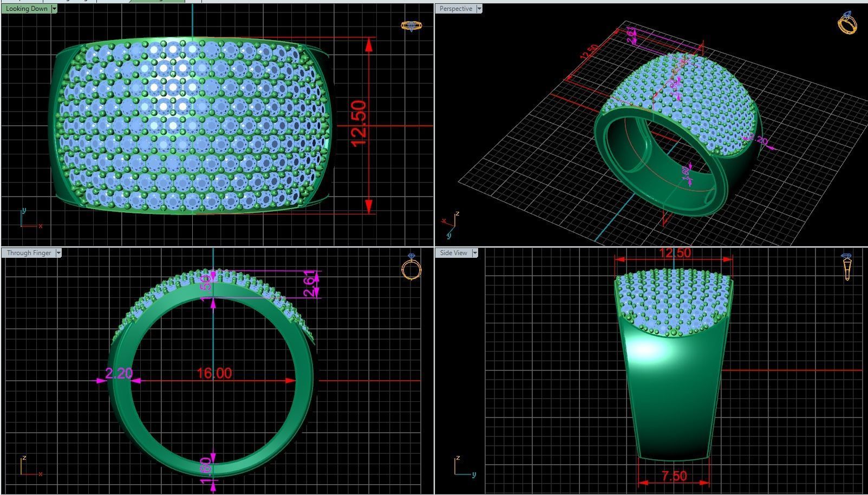Click the ZY axis indicator in Side View

pyautogui.click(x=465, y=466)
